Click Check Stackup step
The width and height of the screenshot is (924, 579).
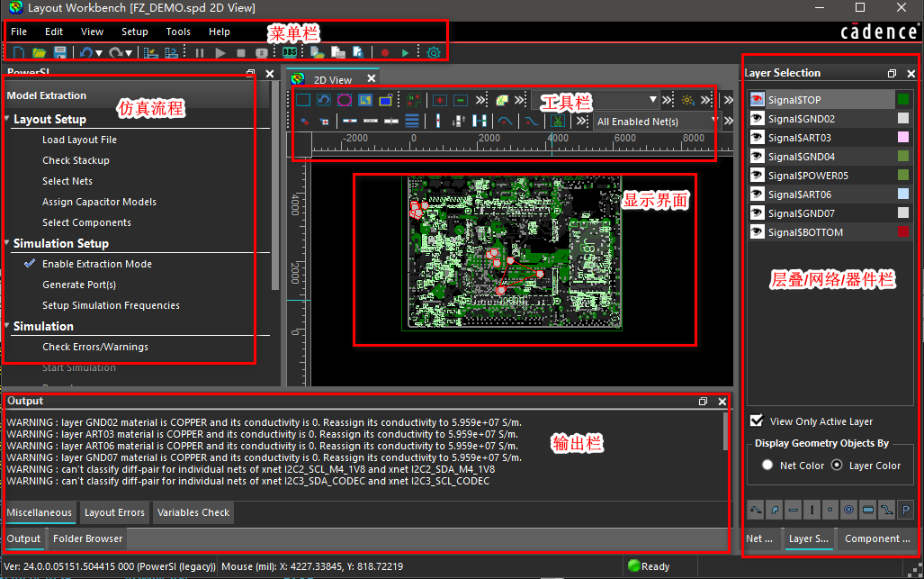click(x=76, y=160)
